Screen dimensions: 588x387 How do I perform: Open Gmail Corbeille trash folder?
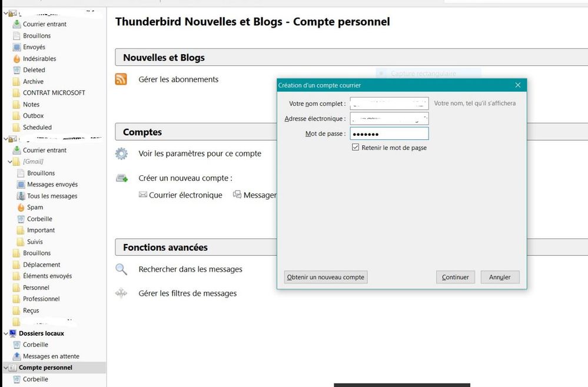pyautogui.click(x=39, y=219)
